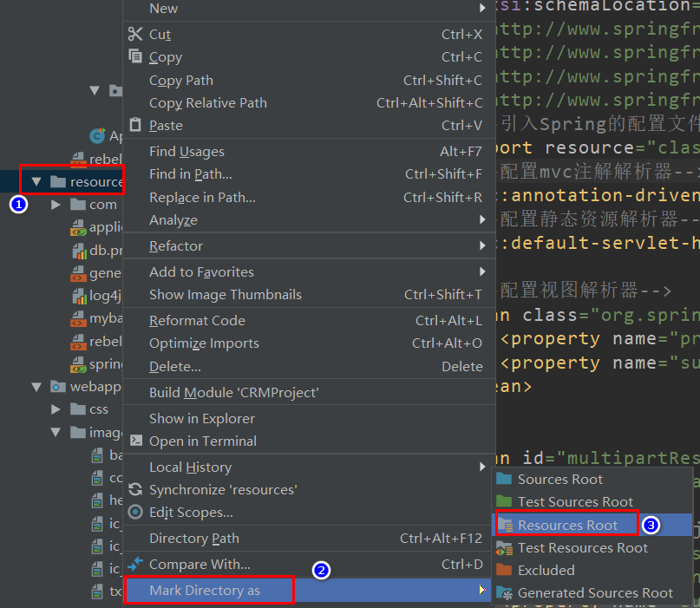700x608 pixels.
Task: Click the Synchronize 'resources' refresh icon
Action: pos(137,489)
